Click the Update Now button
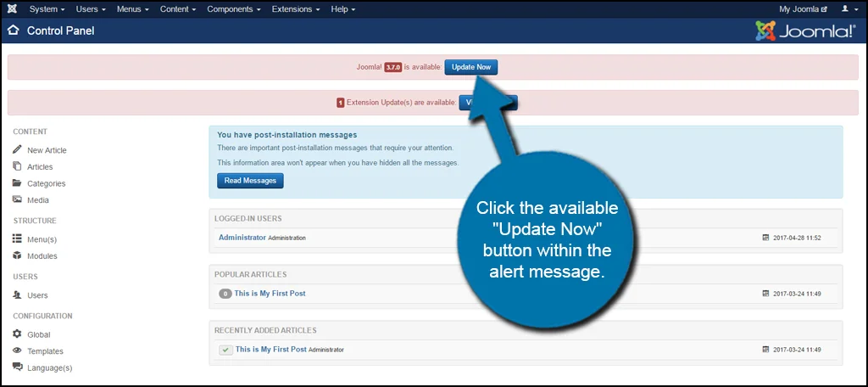868x387 pixels. point(471,66)
